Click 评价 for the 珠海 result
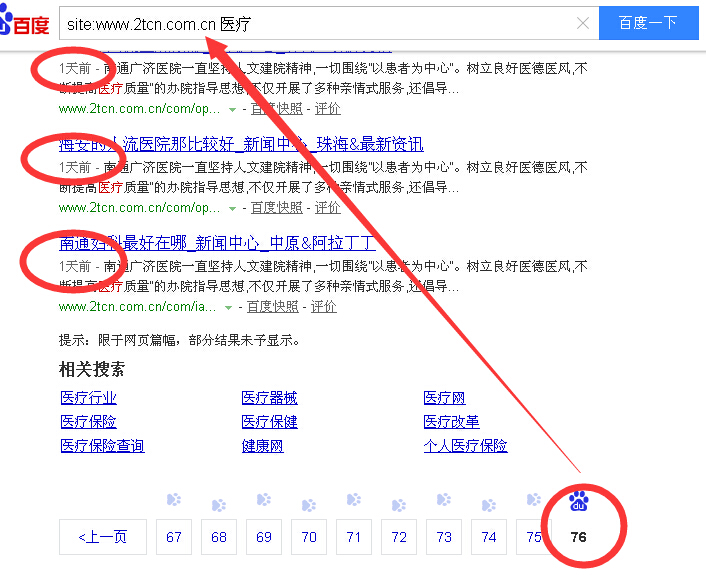The width and height of the screenshot is (706, 584). click(x=327, y=208)
